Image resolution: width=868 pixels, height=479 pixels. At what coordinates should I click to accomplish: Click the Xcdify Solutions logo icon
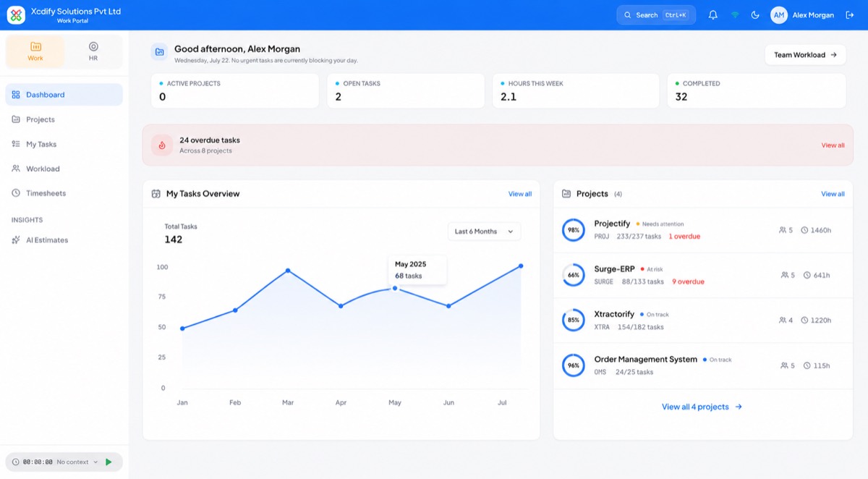16,15
